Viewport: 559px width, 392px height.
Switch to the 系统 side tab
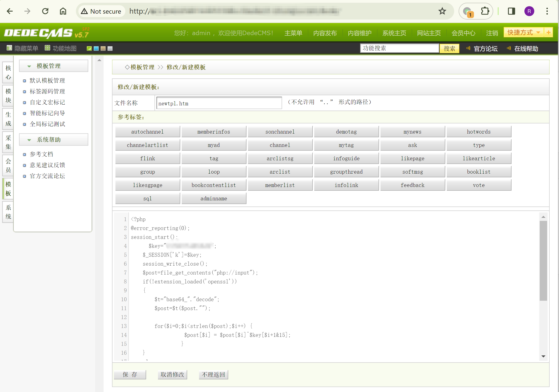tap(8, 212)
